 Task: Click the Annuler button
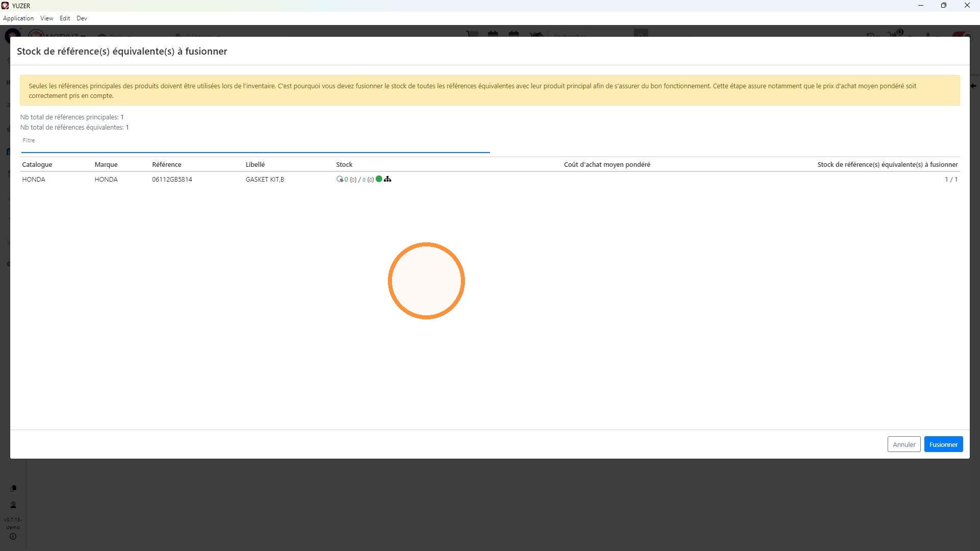point(904,444)
